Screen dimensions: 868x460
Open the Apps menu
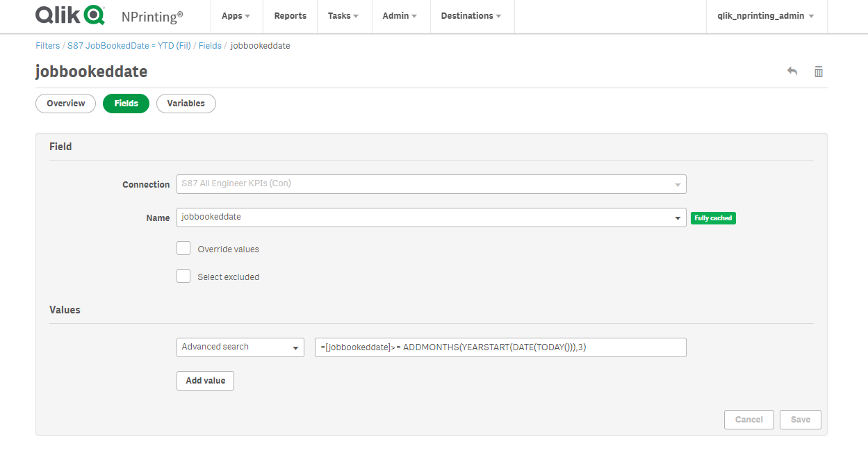236,16
